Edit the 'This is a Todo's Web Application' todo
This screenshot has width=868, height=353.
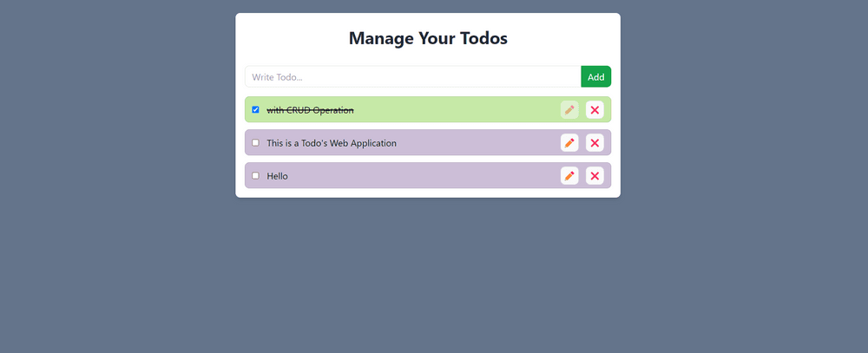click(x=569, y=142)
